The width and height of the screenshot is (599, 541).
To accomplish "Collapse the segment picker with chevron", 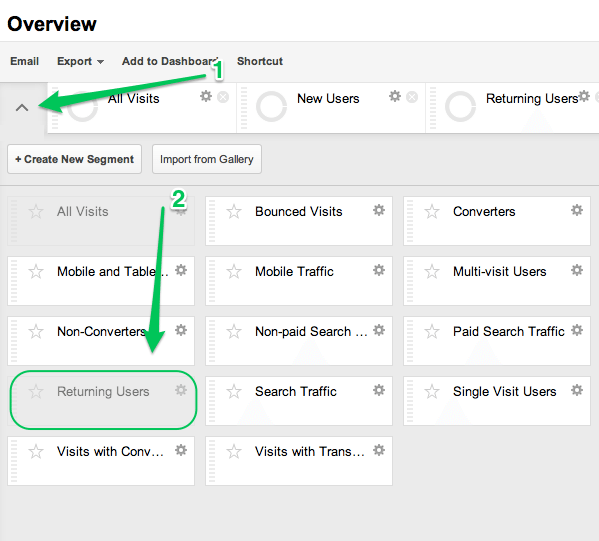I will (22, 107).
